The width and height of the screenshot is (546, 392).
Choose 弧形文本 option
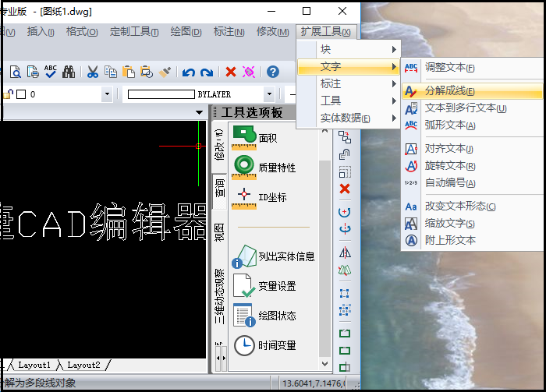coord(473,125)
